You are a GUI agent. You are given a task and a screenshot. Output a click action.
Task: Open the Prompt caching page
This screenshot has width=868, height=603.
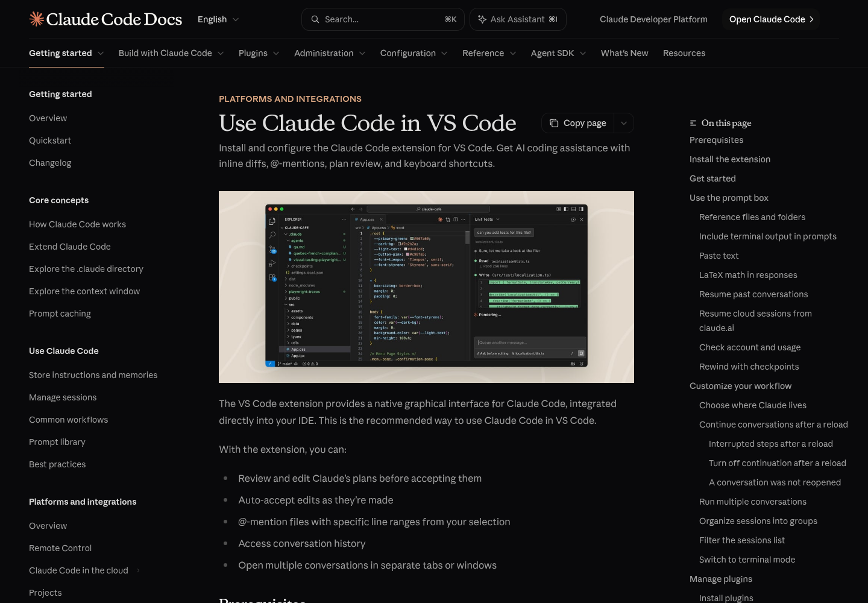point(60,314)
